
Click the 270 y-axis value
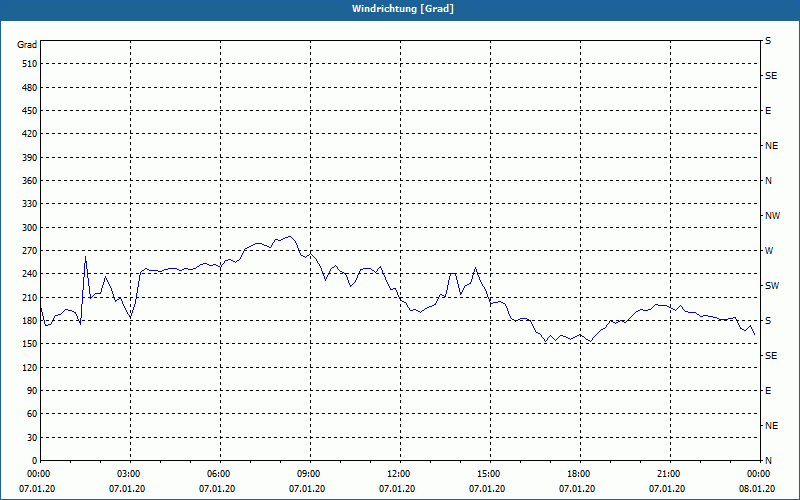30,251
